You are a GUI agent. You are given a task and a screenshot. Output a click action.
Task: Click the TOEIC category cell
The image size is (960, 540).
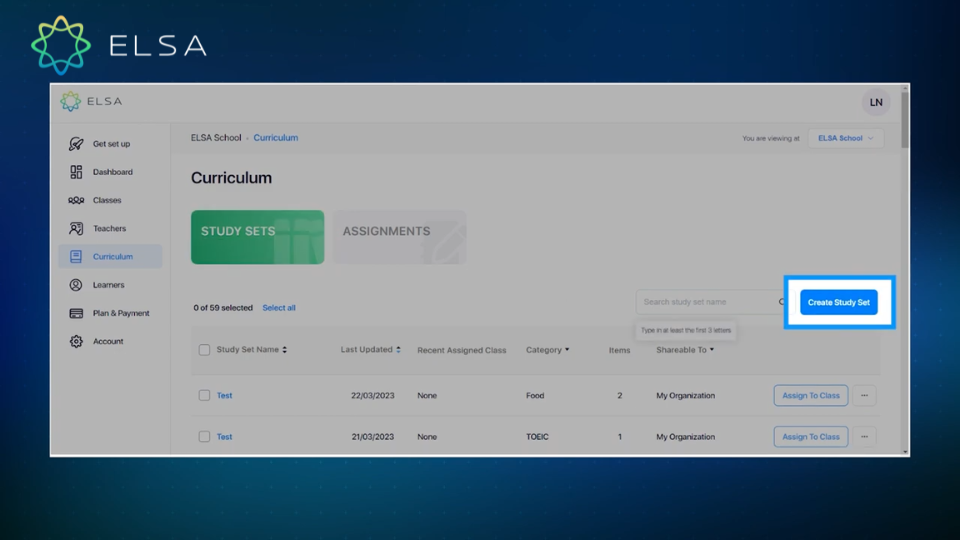pyautogui.click(x=537, y=437)
